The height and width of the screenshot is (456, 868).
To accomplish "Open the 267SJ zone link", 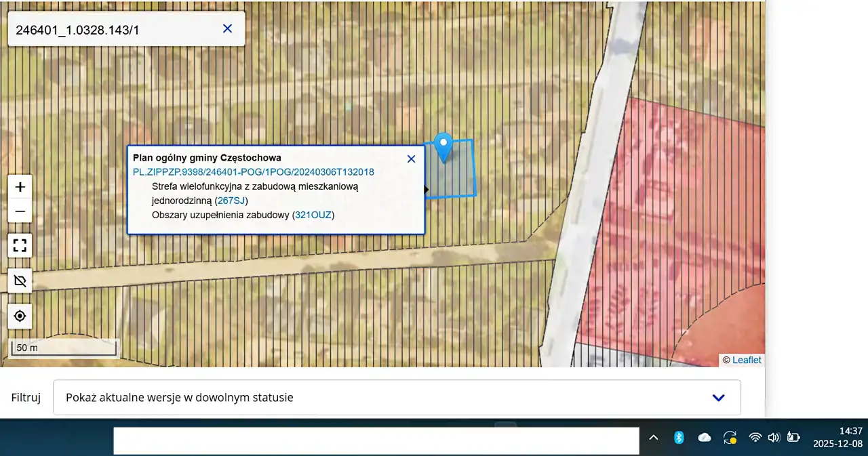I will (x=231, y=201).
